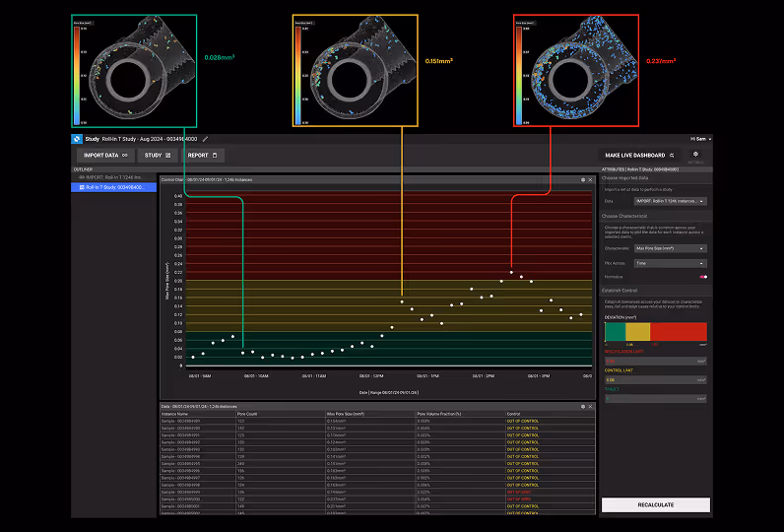
Task: Select the IMPORT: Roll-In T item in Outliner
Action: click(112, 177)
